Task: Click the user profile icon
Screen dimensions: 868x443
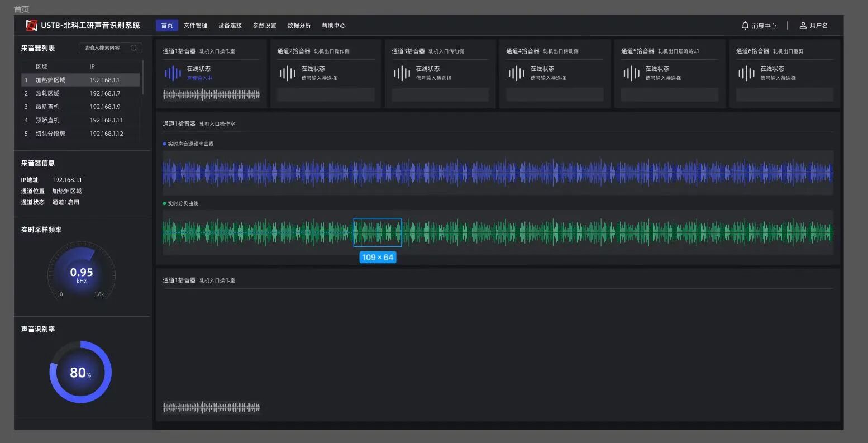Action: point(803,26)
